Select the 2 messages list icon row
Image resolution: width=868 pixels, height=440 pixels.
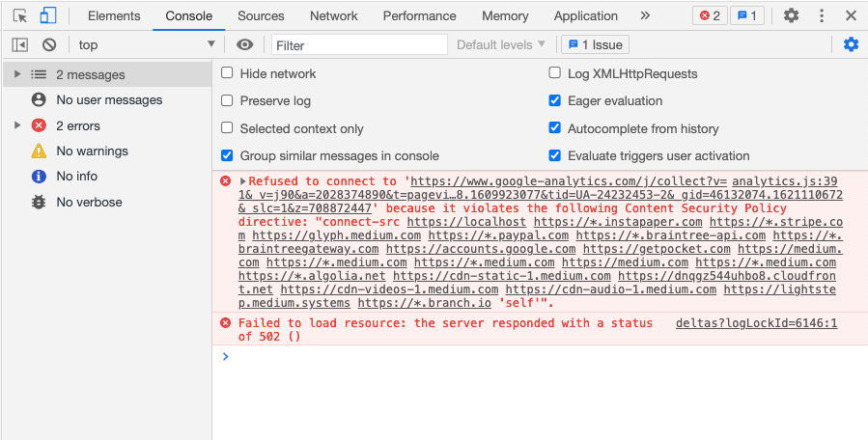click(x=107, y=74)
